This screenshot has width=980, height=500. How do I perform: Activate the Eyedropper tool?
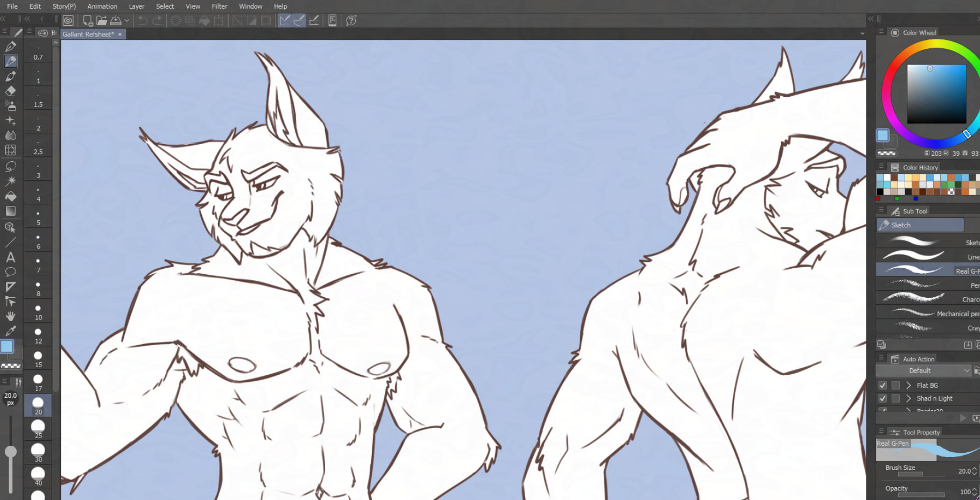click(x=11, y=331)
